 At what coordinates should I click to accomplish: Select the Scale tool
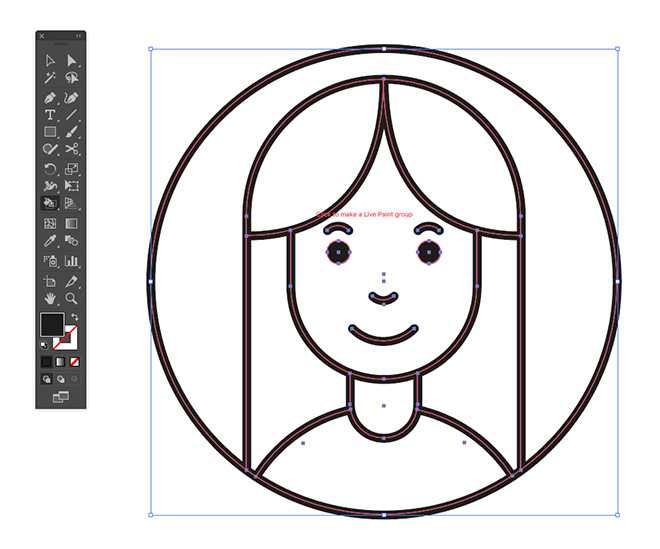click(71, 169)
